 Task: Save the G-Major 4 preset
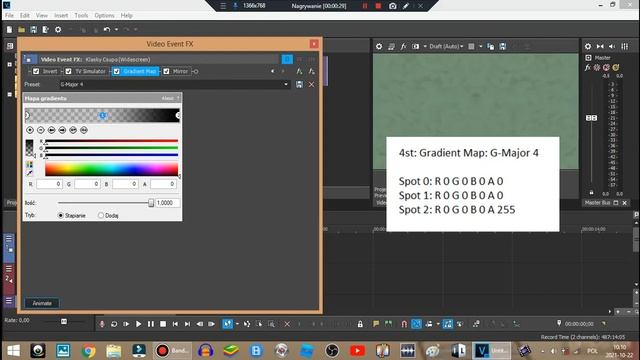299,84
